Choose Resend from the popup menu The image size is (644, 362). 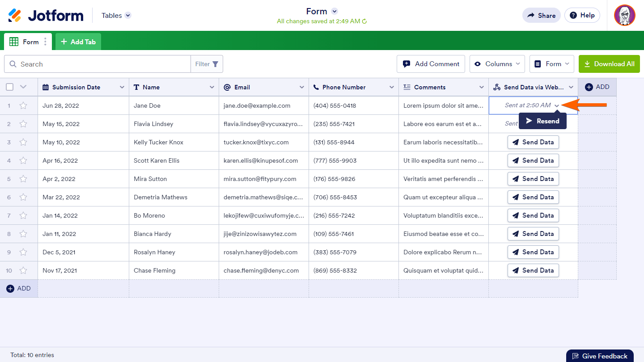(542, 121)
